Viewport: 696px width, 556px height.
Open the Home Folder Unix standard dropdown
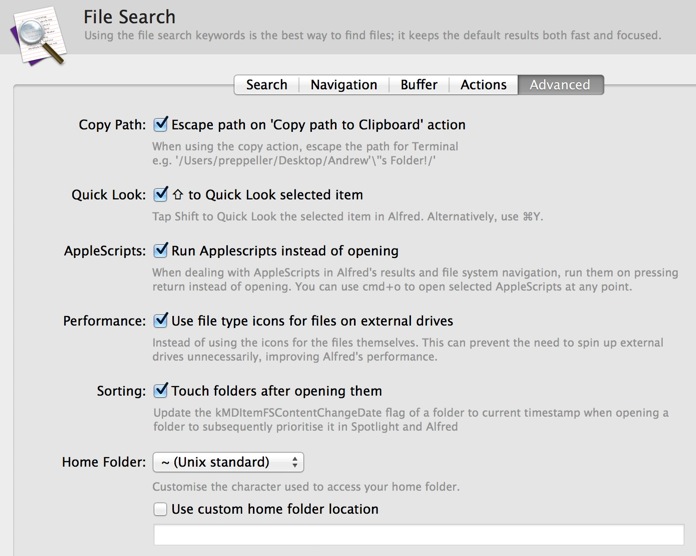pos(228,462)
